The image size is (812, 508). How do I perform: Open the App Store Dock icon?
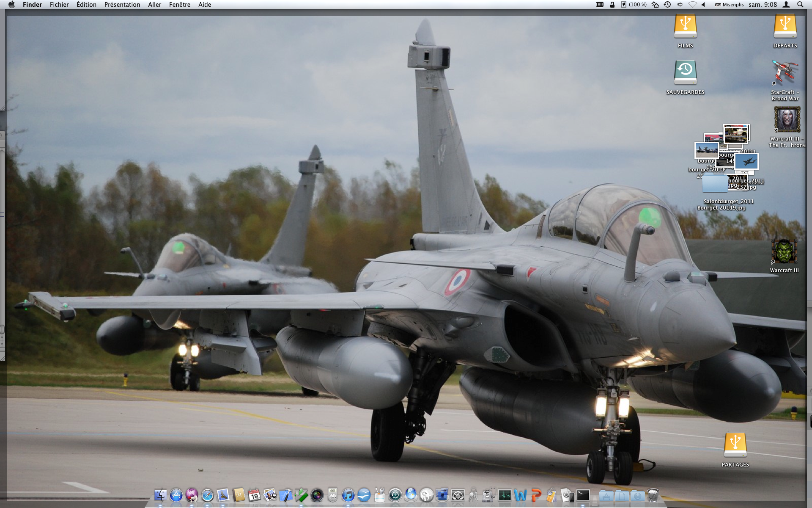coord(176,495)
